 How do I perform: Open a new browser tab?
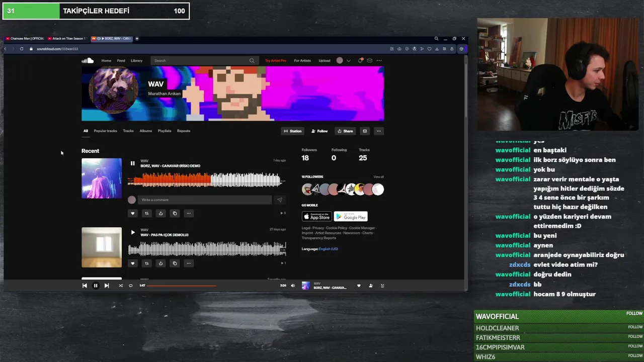coord(137,38)
